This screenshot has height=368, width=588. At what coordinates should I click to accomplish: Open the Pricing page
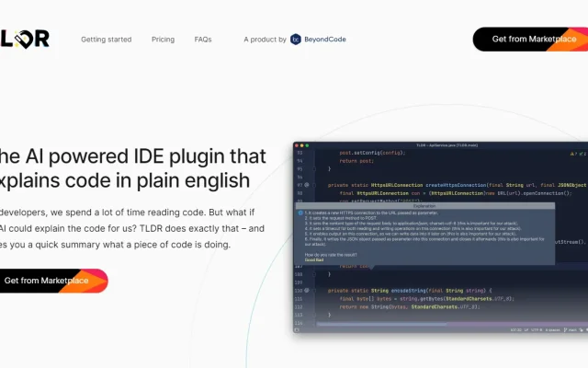click(163, 40)
